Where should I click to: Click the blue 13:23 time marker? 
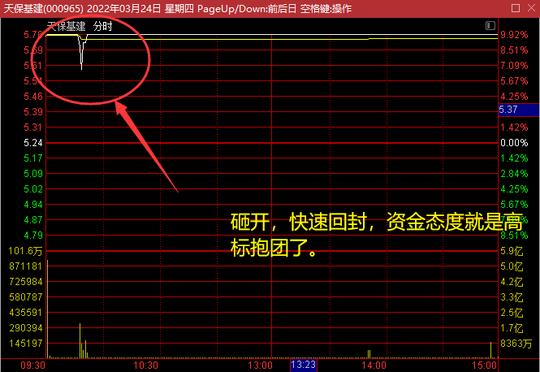click(303, 365)
